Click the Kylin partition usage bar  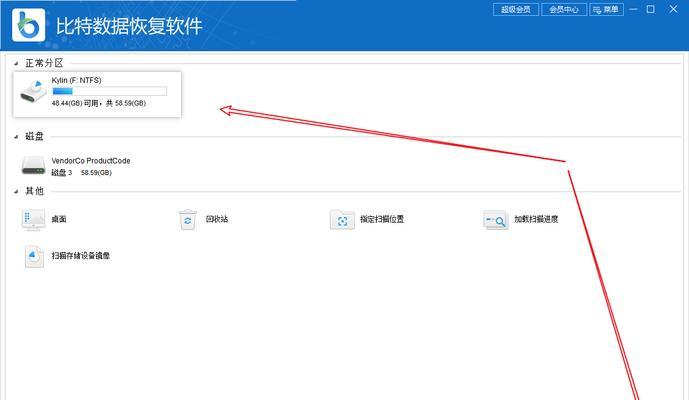(109, 91)
